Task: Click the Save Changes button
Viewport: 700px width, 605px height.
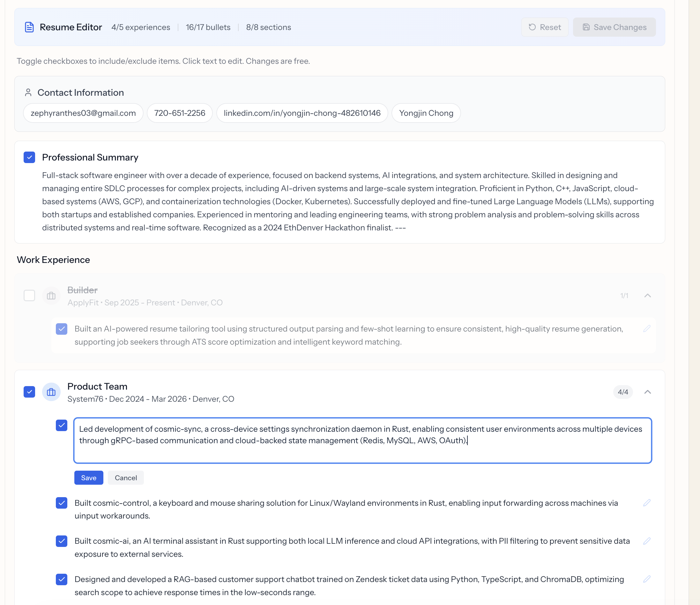Action: click(x=614, y=27)
